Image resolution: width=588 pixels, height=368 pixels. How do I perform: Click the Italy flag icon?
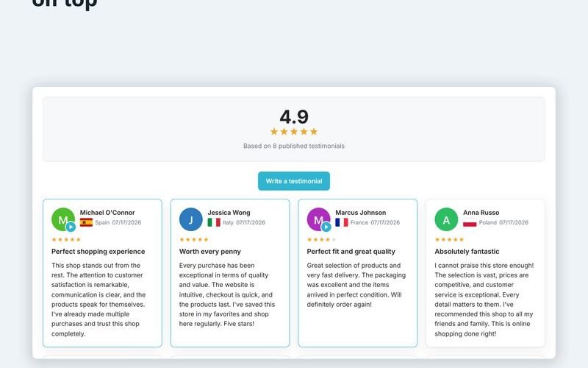(x=214, y=222)
